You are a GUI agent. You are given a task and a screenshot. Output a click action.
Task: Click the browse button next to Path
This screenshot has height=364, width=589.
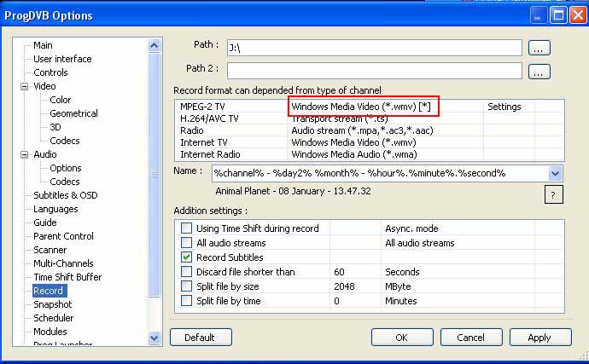(539, 48)
